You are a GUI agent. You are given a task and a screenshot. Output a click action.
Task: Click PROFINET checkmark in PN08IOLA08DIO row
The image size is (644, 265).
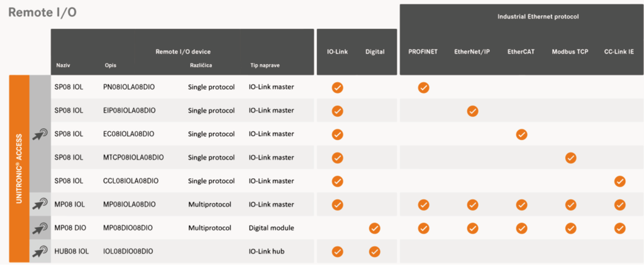point(423,87)
